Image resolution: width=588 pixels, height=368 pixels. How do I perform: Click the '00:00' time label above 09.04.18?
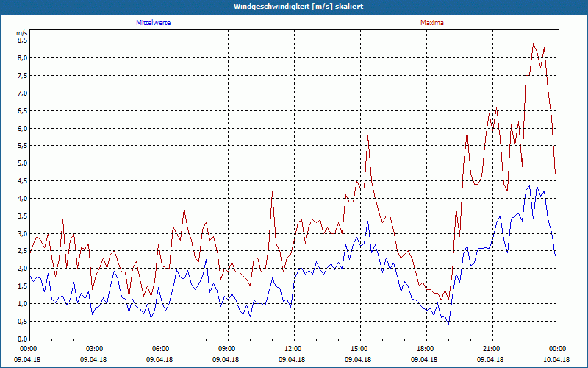pos(27,349)
